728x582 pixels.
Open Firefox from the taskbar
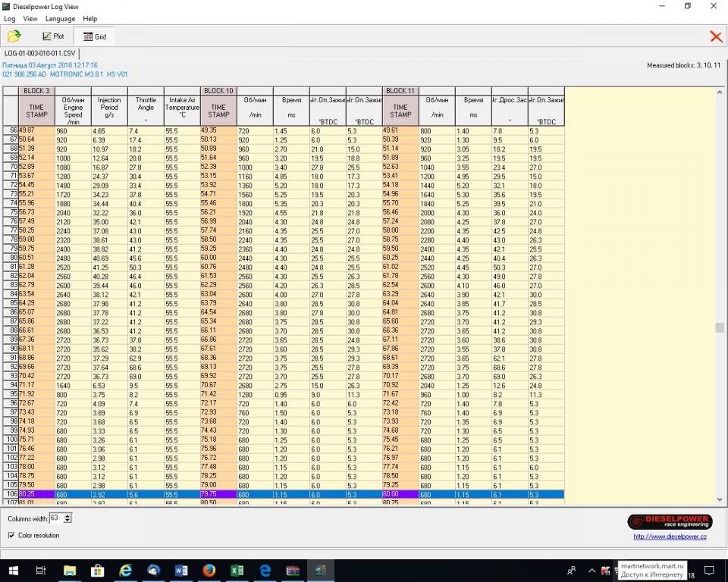coord(209,571)
